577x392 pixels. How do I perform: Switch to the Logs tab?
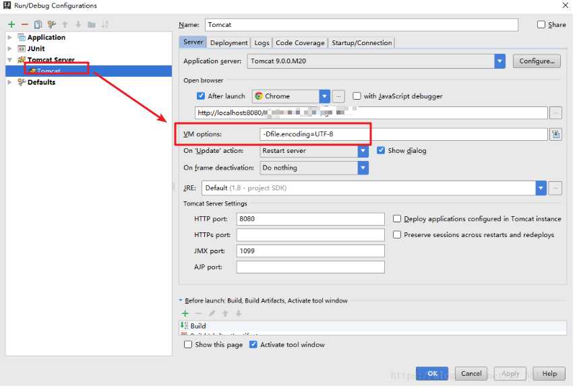tap(262, 42)
